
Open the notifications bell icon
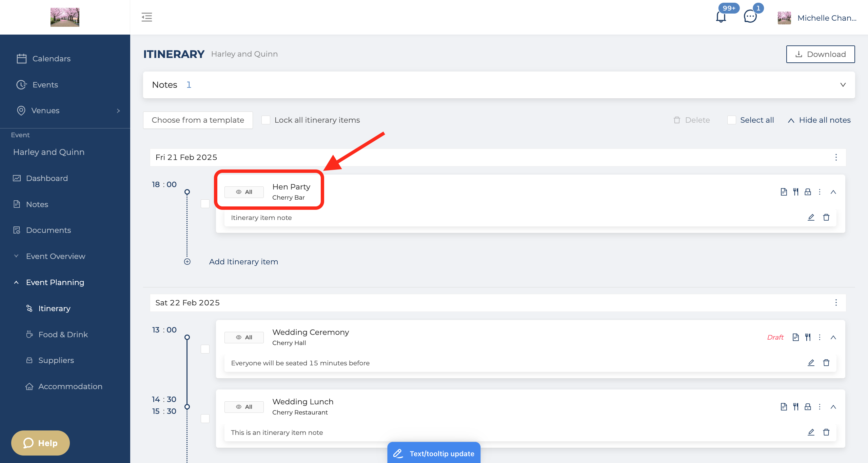[721, 17]
